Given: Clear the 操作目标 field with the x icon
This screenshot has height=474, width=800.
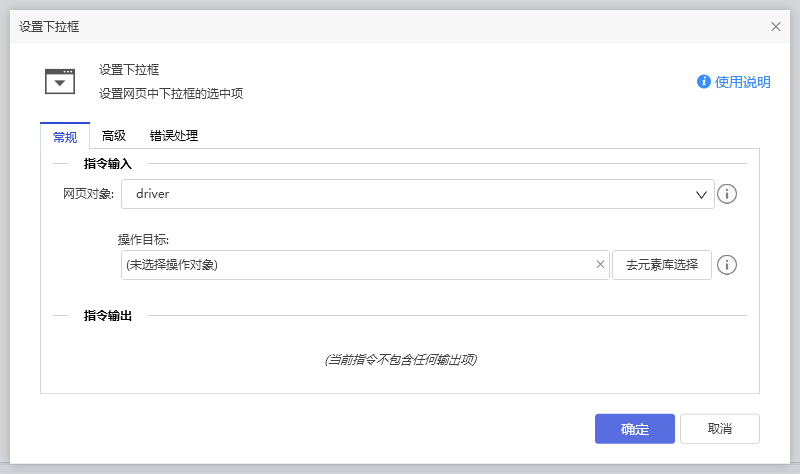Looking at the screenshot, I should (600, 265).
